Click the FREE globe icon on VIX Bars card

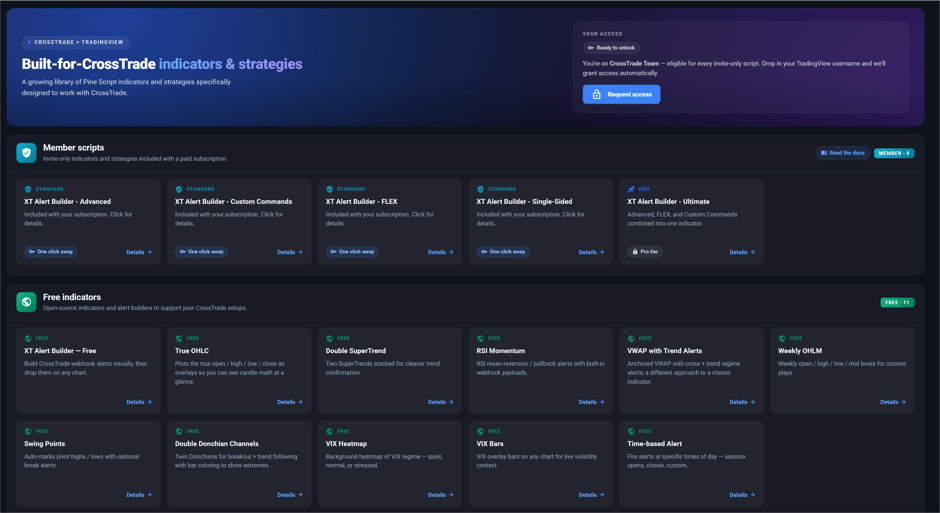[x=480, y=431]
